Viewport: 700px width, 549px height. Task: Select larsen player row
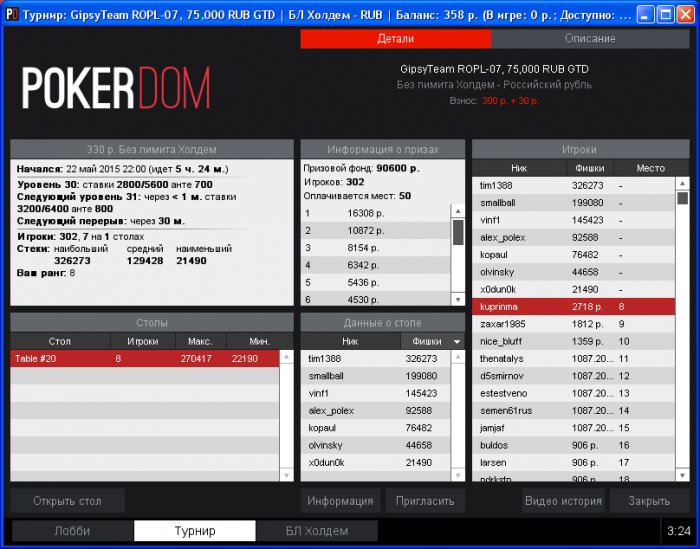tap(574, 462)
